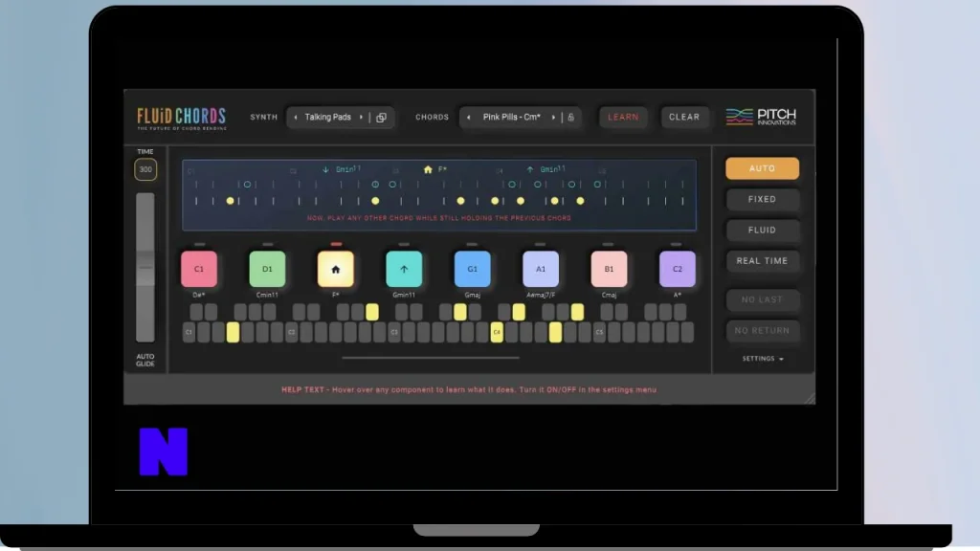Viewport: 980px width, 551px height.
Task: Switch to FLUID mode
Action: coord(762,230)
